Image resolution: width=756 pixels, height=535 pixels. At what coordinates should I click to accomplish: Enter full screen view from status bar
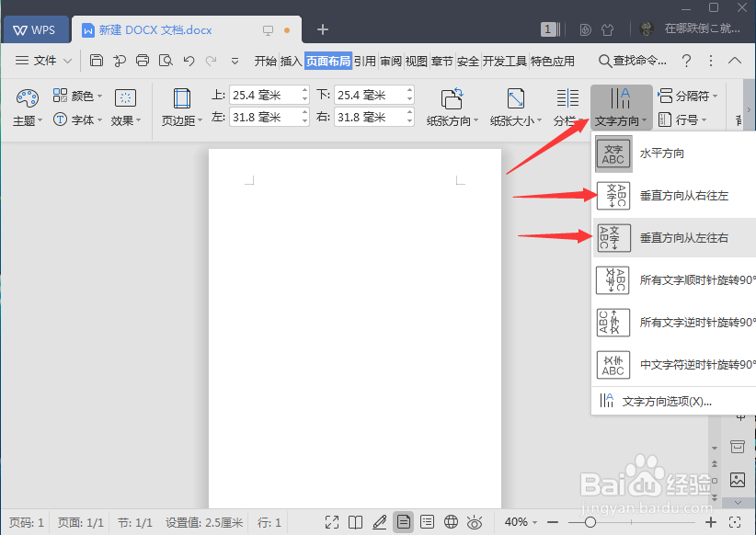[333, 522]
